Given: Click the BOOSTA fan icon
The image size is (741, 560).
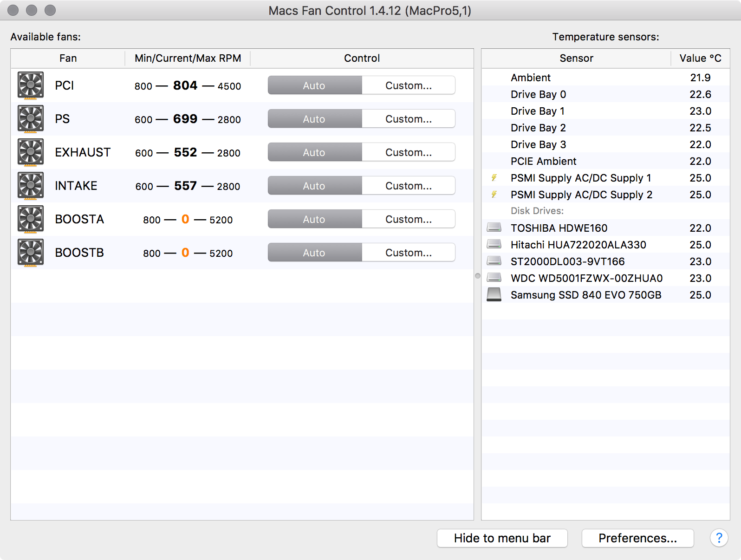Looking at the screenshot, I should (x=31, y=219).
